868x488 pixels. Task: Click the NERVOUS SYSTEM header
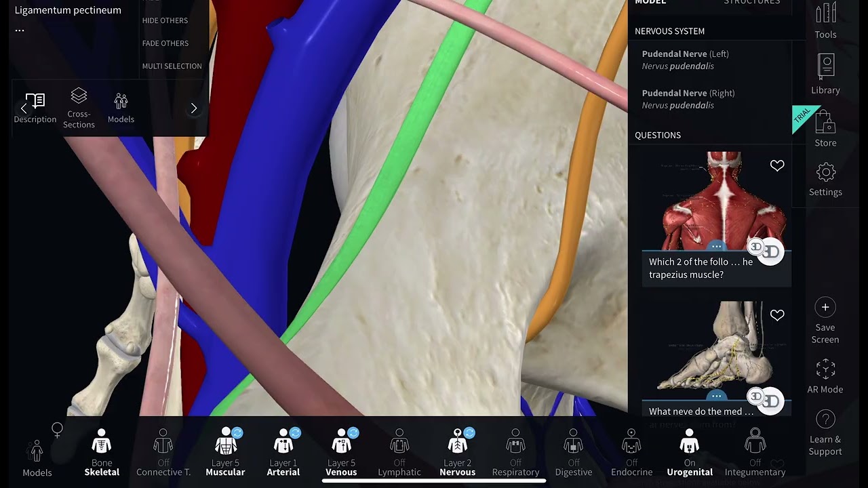coord(669,31)
